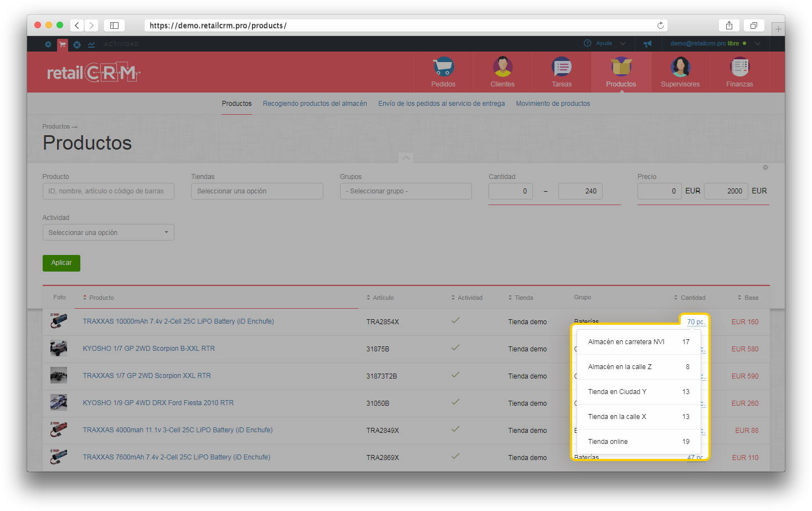The width and height of the screenshot is (812, 511).
Task: Click the Ayuda help question-mark icon
Action: click(587, 43)
